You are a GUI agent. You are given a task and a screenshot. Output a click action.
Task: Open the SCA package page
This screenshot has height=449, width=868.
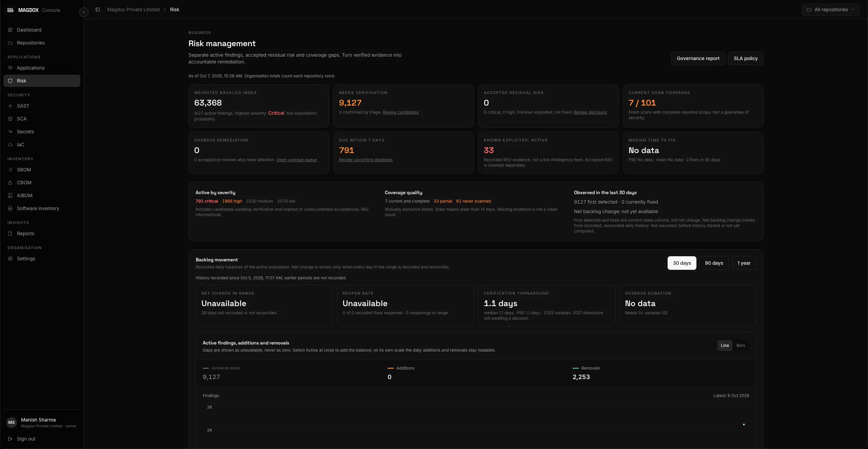pyautogui.click(x=42, y=119)
